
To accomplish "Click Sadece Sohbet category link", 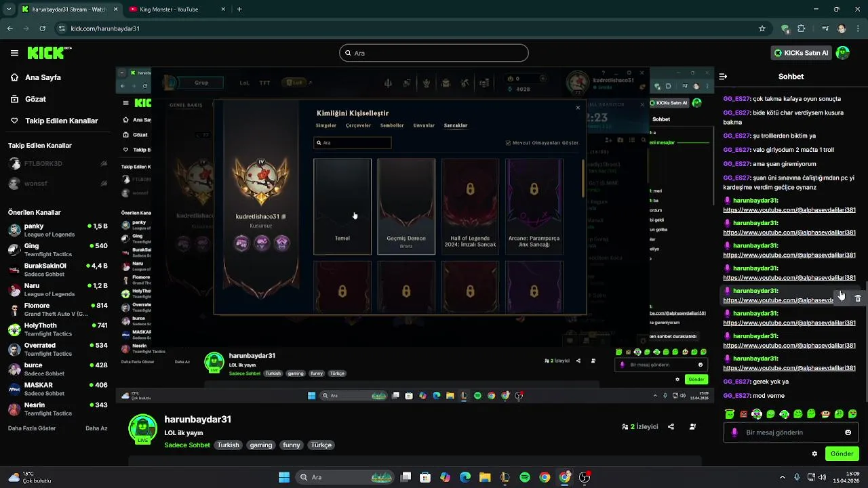I will coord(187,445).
